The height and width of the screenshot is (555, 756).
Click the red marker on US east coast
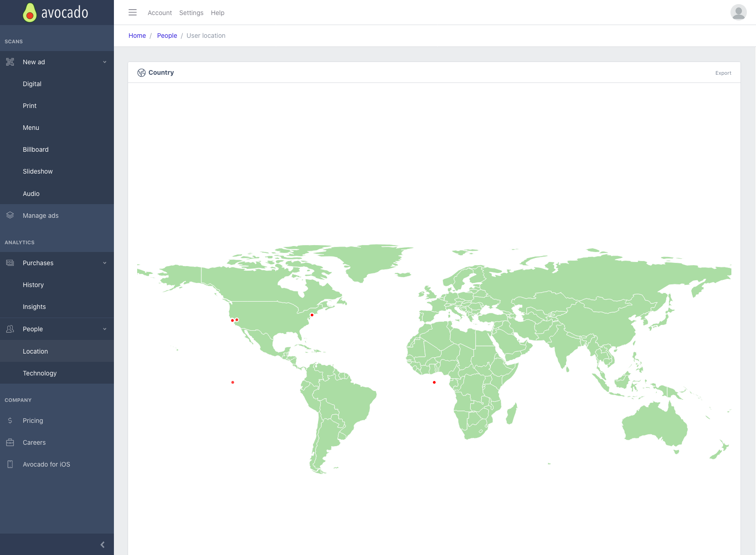pos(312,315)
